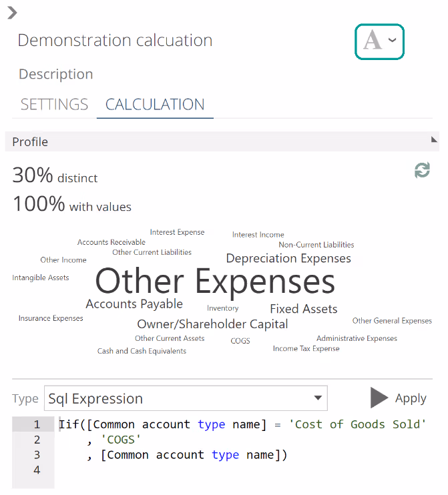Click the Apply play icon
The height and width of the screenshot is (495, 448).
pos(379,398)
